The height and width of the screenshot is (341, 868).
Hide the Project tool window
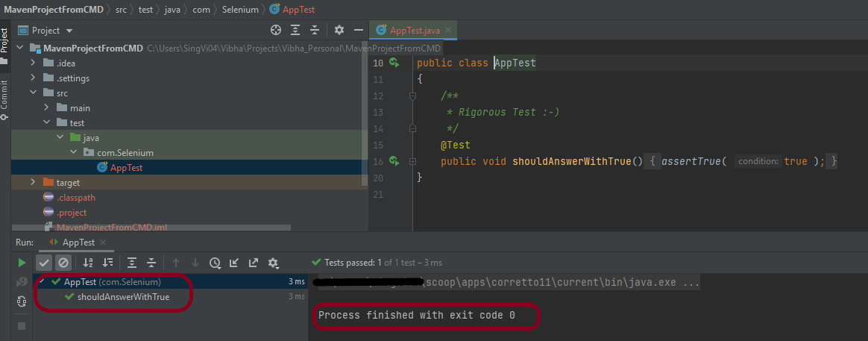pyautogui.click(x=359, y=30)
